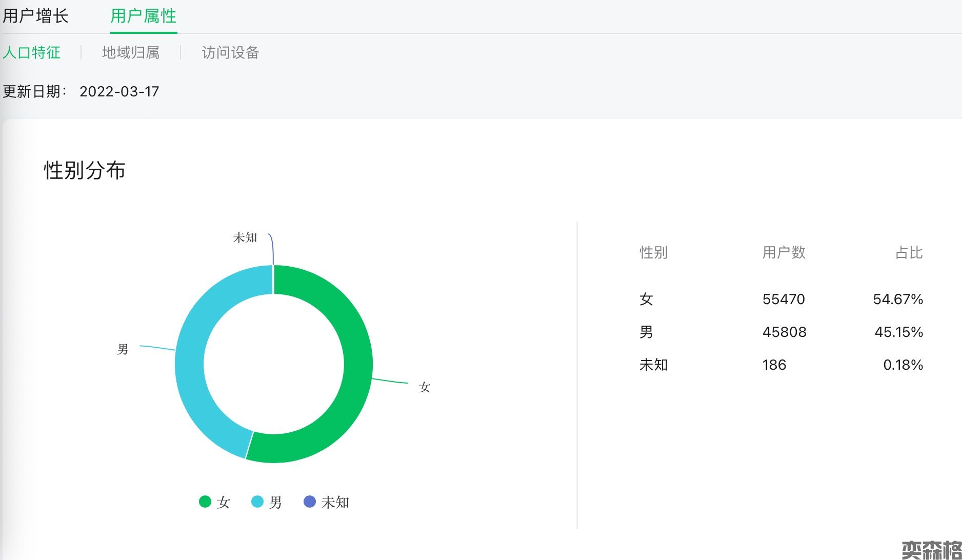Open the 人口特征 sub-tab
Viewport: 962px width, 560px height.
tap(31, 52)
